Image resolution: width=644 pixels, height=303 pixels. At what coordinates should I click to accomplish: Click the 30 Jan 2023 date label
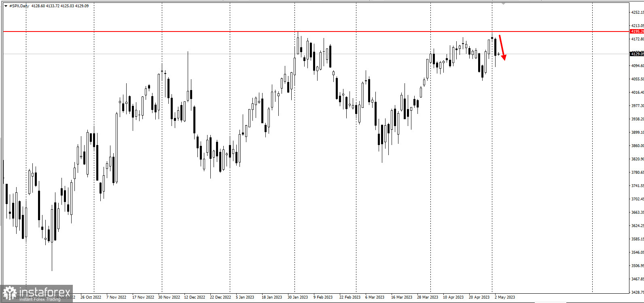click(x=298, y=297)
